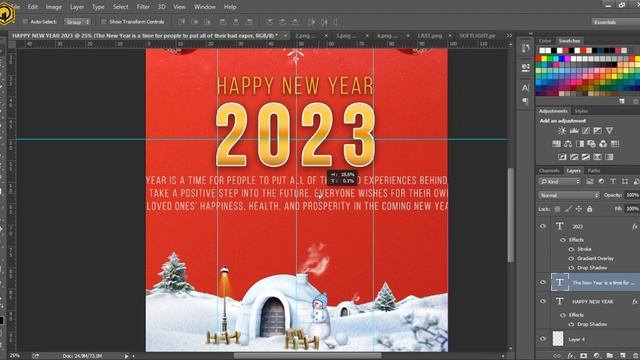Add a Hue/Saturation adjustment
640x360 pixels.
(x=556, y=144)
